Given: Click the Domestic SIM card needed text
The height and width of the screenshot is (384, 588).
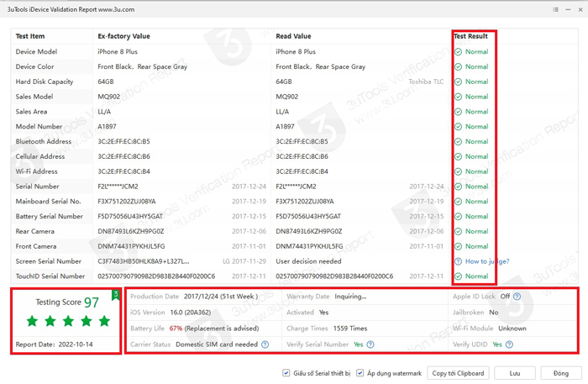Looking at the screenshot, I should (217, 345).
